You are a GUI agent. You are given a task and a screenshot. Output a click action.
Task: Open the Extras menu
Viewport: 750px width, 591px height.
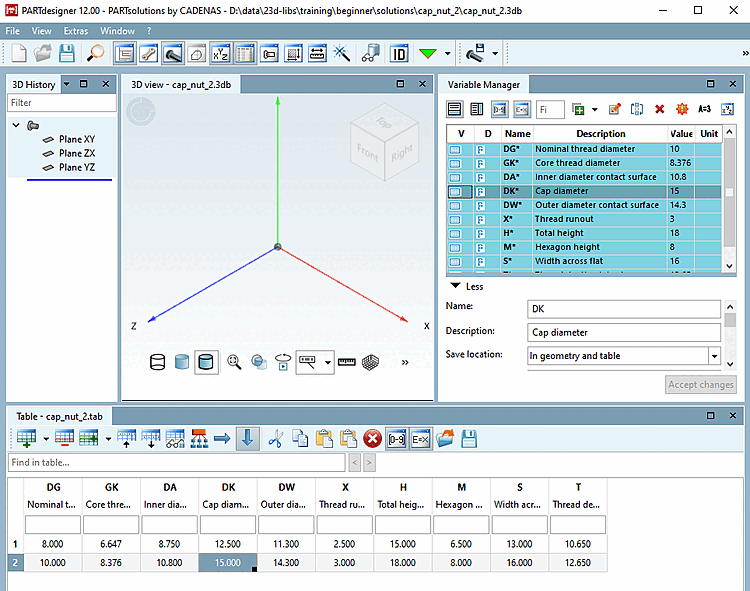pyautogui.click(x=75, y=31)
